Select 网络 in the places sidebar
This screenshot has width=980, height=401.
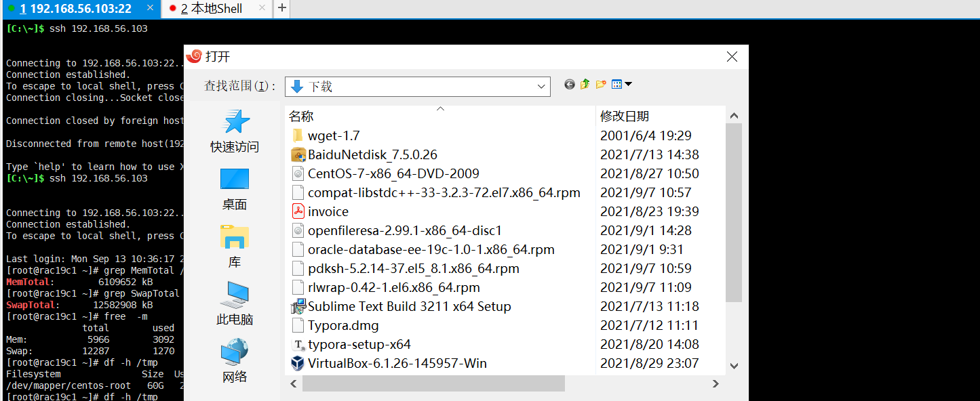pos(235,362)
